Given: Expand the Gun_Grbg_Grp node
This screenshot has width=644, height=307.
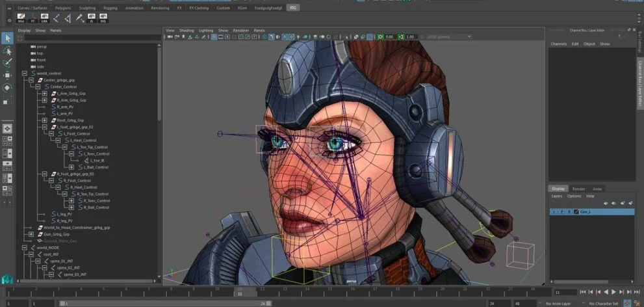Looking at the screenshot, I should coord(31,234).
